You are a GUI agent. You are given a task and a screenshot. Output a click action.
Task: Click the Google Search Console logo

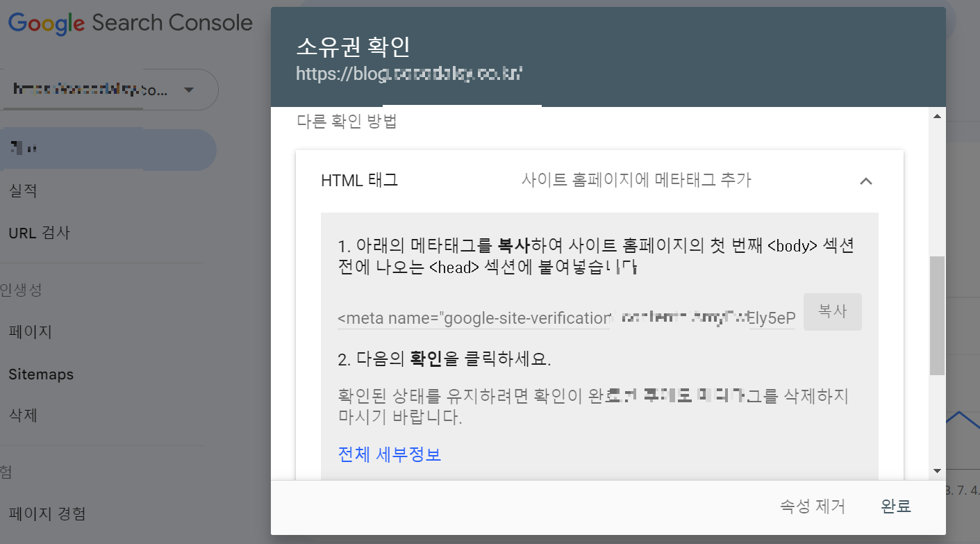coord(131,23)
